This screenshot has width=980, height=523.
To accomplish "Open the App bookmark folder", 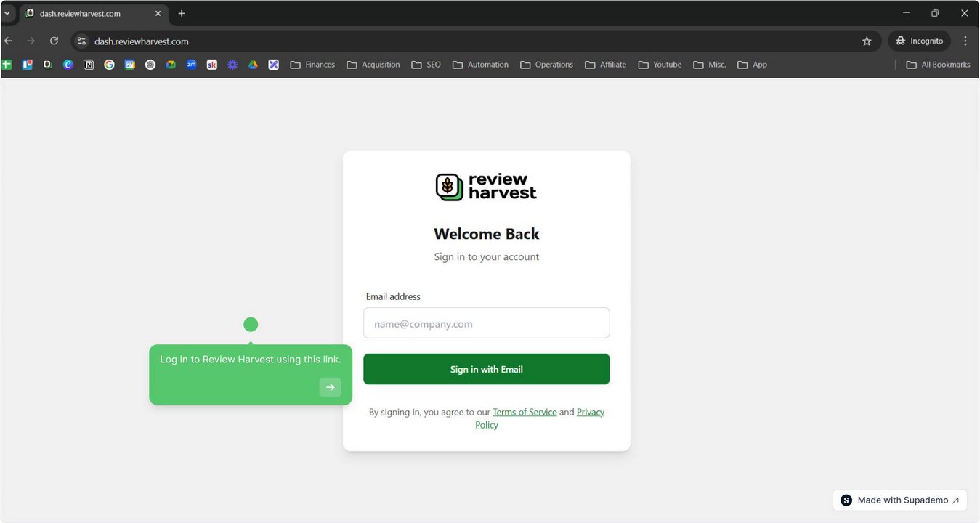I will (752, 65).
